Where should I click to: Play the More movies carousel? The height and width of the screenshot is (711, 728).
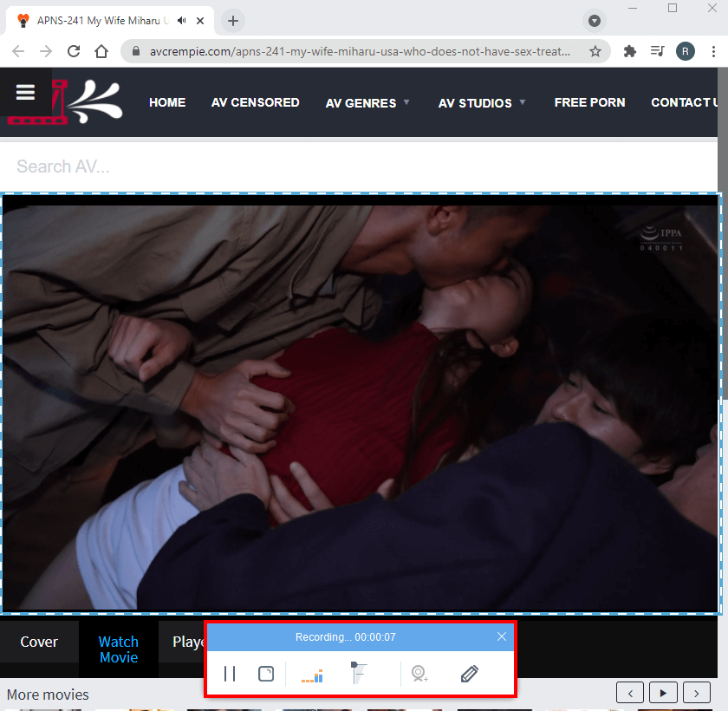coord(663,694)
